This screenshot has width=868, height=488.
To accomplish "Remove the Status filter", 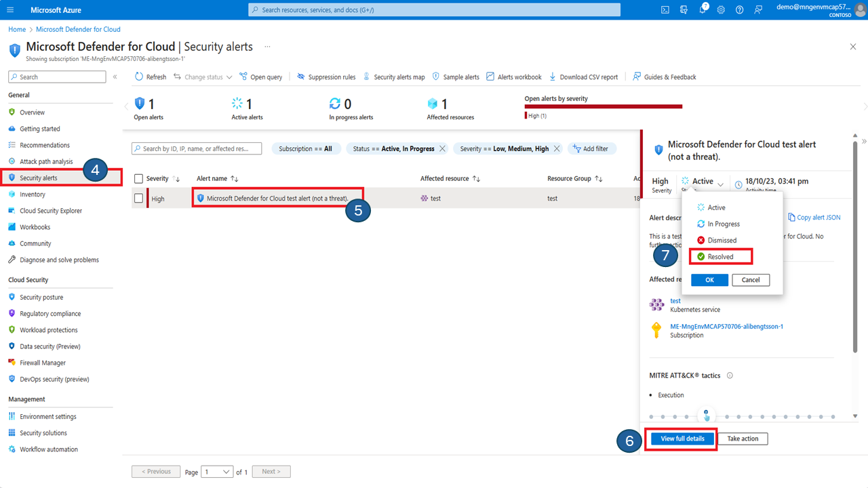I will tap(442, 148).
